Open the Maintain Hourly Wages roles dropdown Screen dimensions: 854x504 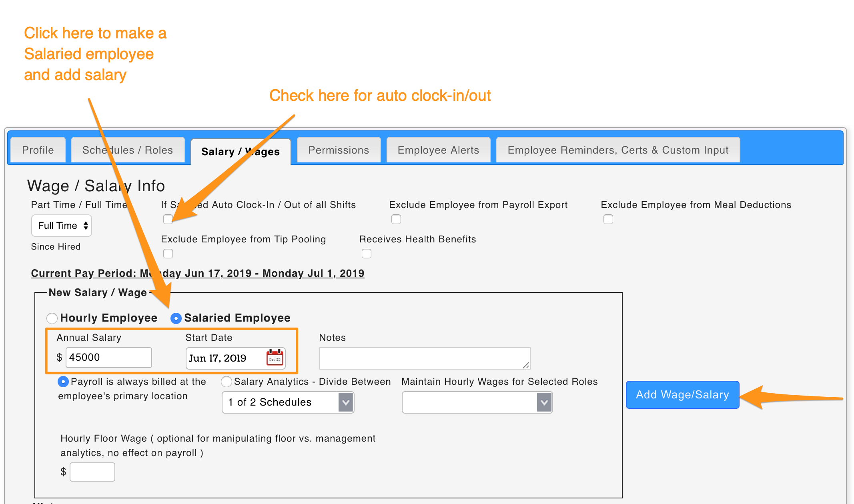click(x=477, y=402)
